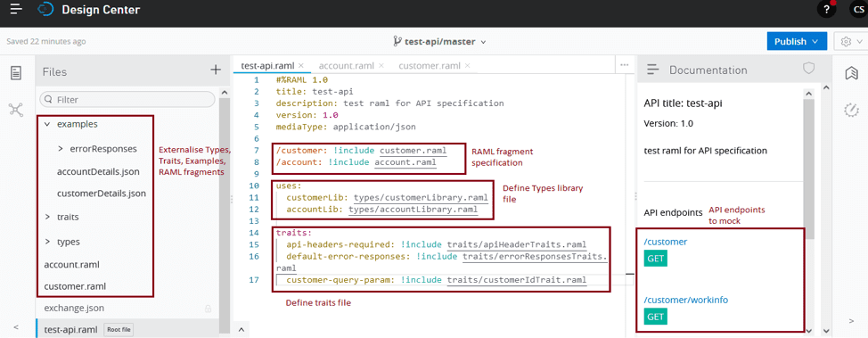Screen dimensions: 868x338
Task: Open account.raml in the file tree
Action: tap(72, 265)
